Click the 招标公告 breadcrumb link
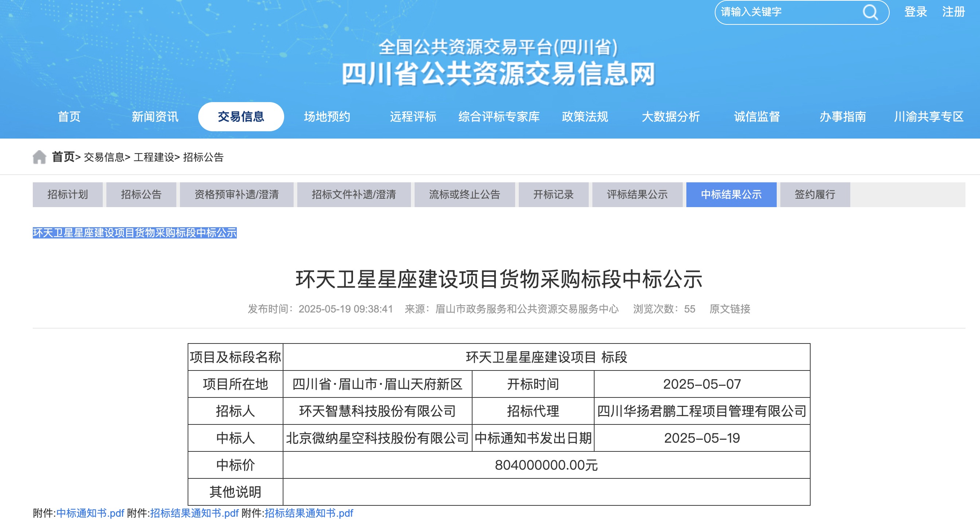This screenshot has width=980, height=528. tap(203, 157)
